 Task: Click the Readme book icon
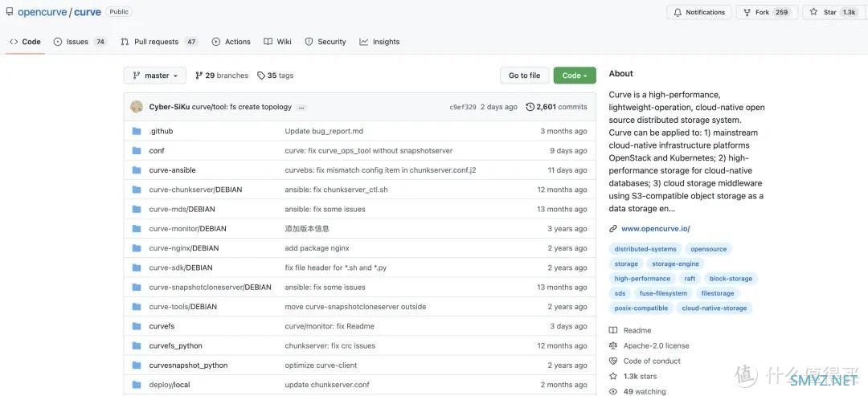point(612,330)
